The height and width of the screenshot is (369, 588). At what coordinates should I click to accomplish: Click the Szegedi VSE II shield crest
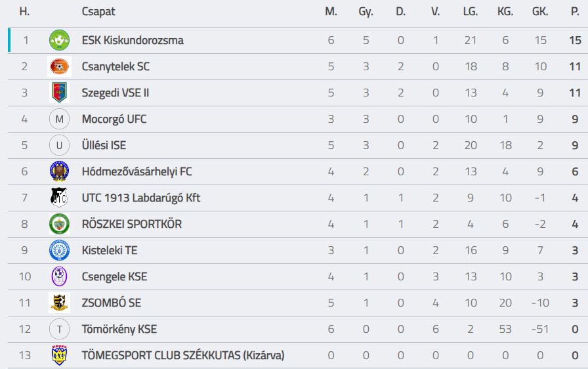(59, 93)
